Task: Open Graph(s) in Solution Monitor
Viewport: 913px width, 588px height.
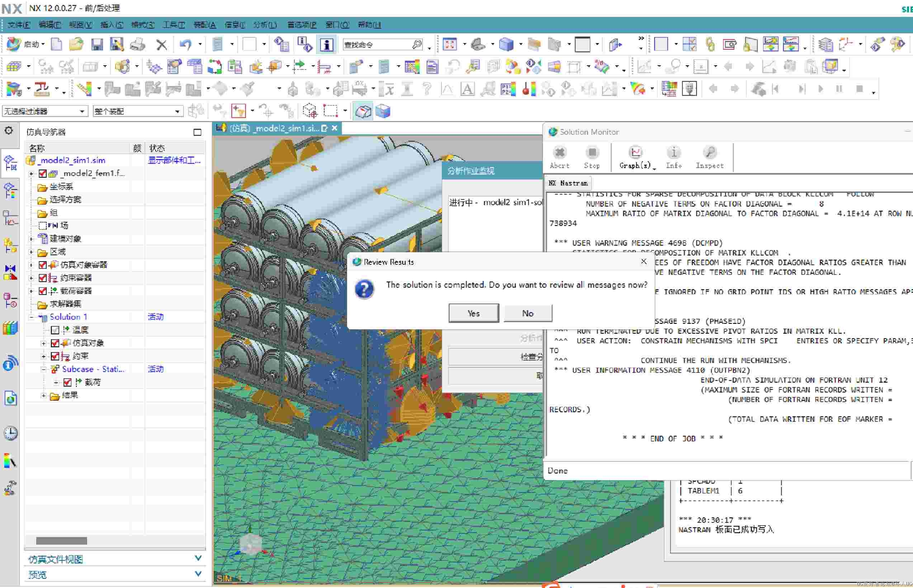Action: [635, 157]
